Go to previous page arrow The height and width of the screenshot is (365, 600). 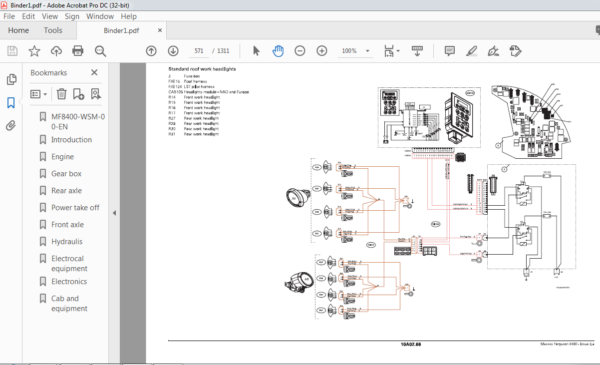[x=151, y=51]
